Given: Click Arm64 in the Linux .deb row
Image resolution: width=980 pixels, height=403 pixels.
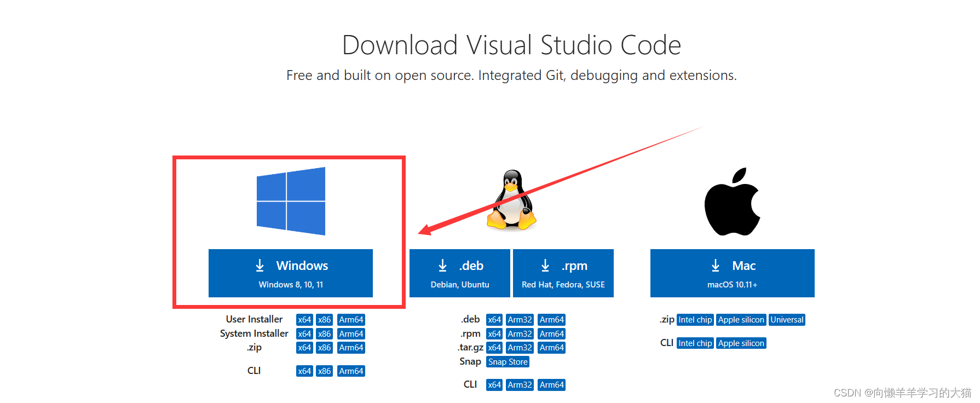Looking at the screenshot, I should click(x=551, y=320).
